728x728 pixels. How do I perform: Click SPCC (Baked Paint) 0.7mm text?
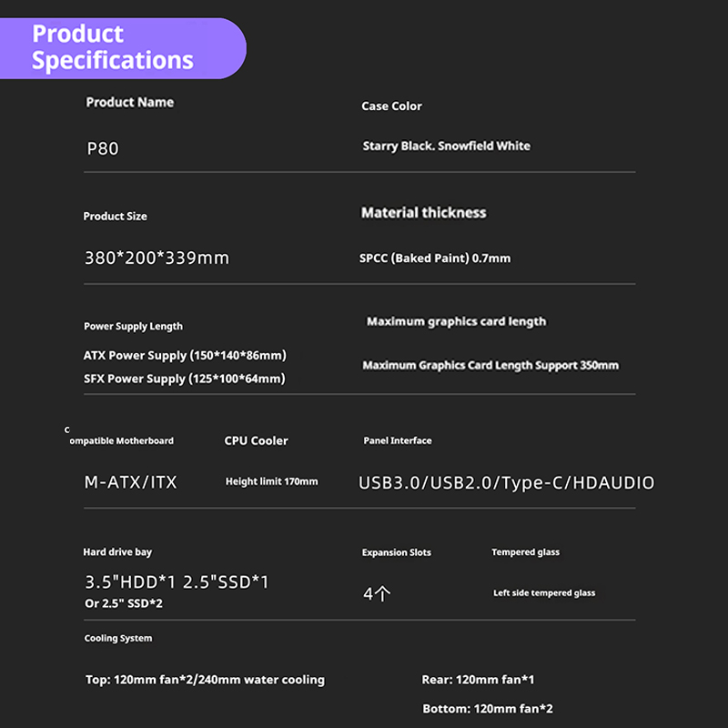point(435,258)
